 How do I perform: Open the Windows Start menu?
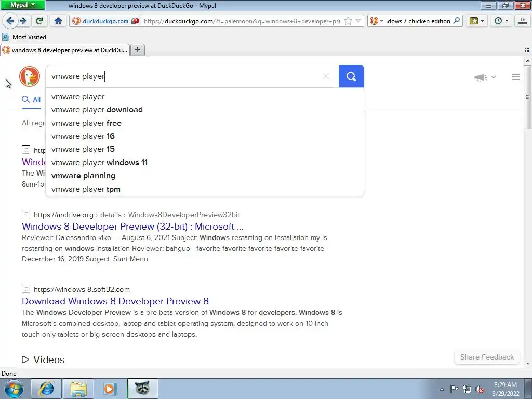tap(14, 389)
